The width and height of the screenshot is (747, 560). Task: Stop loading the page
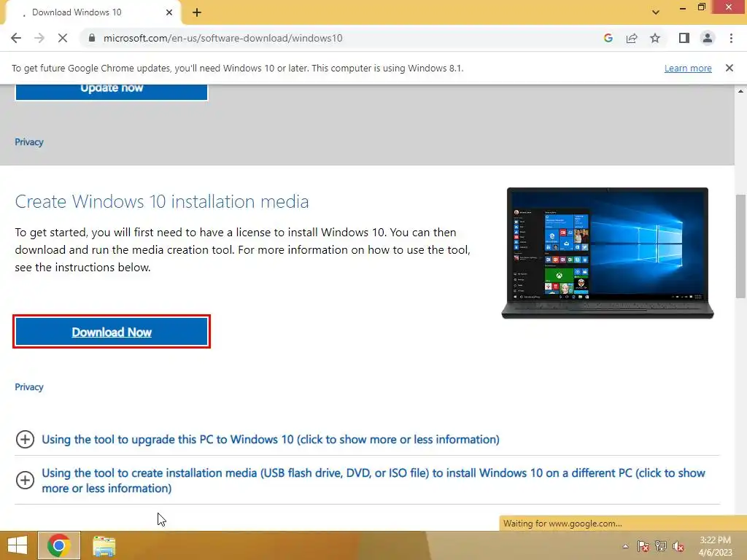click(x=63, y=38)
